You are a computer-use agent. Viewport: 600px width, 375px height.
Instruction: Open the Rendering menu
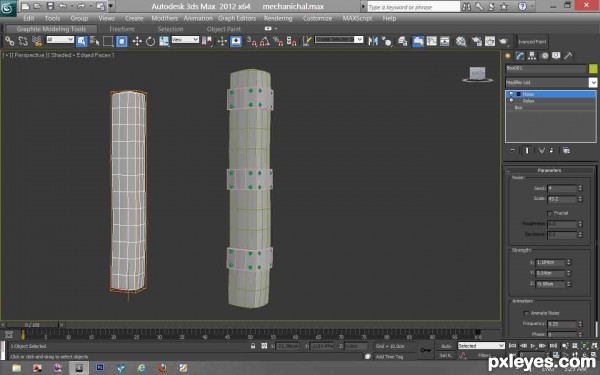(x=278, y=18)
